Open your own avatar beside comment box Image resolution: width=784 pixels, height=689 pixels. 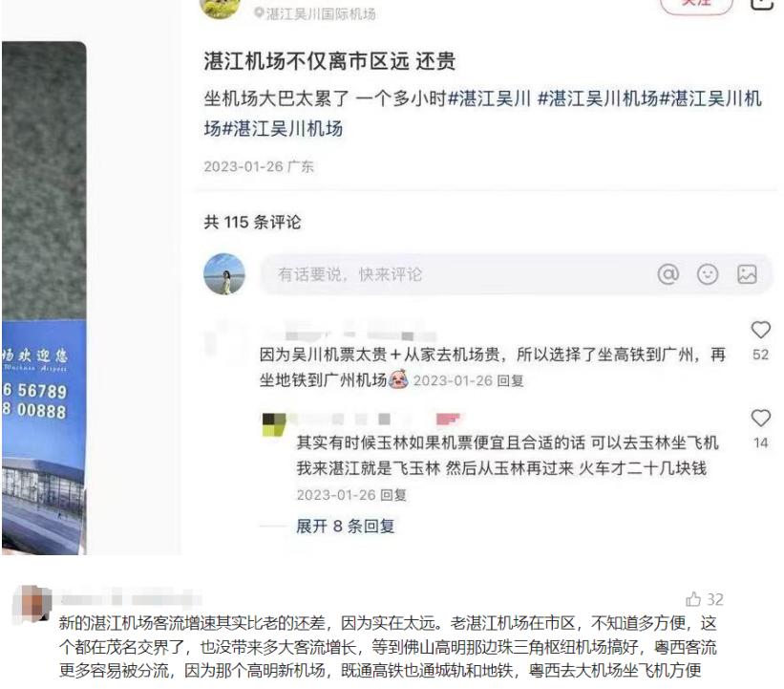tap(224, 274)
